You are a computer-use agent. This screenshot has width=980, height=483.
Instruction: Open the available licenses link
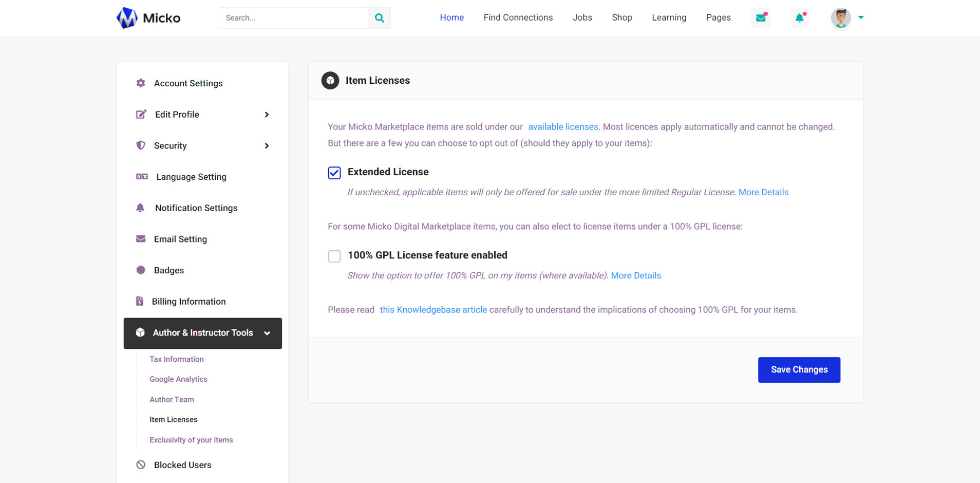563,127
